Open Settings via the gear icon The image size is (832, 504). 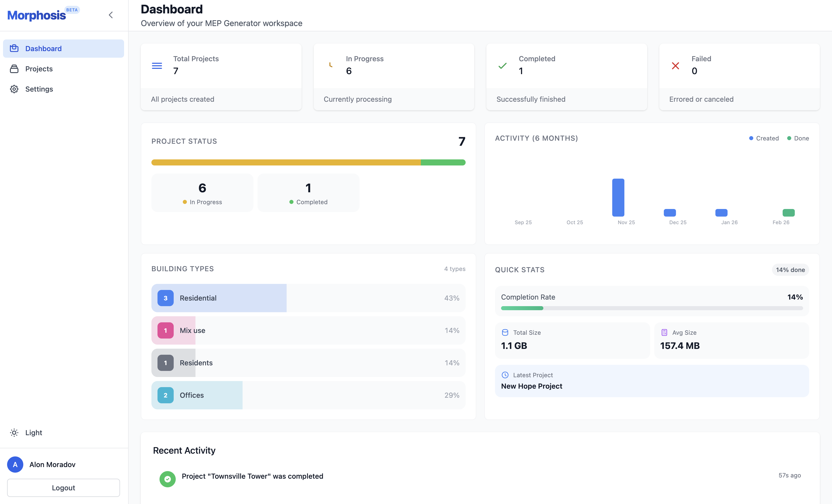[14, 89]
